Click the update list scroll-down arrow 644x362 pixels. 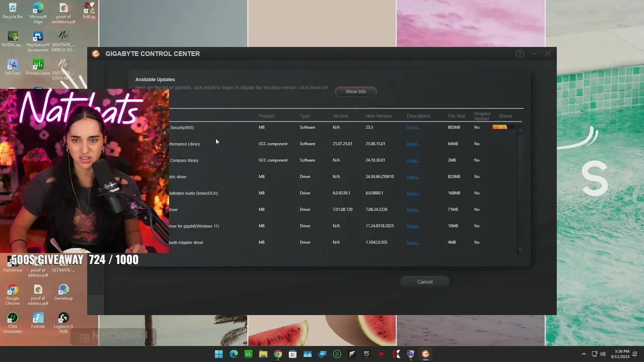coord(520,250)
